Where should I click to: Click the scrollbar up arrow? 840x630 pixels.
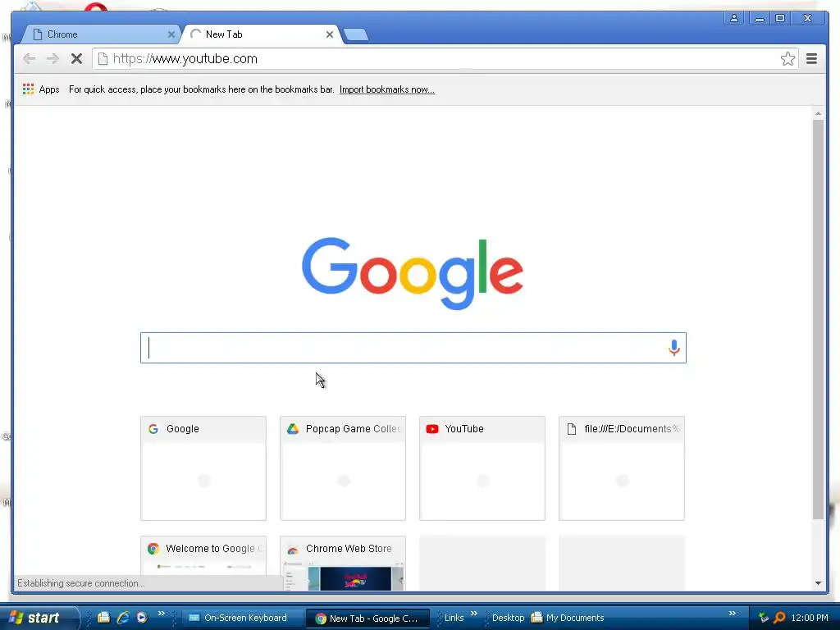(818, 113)
